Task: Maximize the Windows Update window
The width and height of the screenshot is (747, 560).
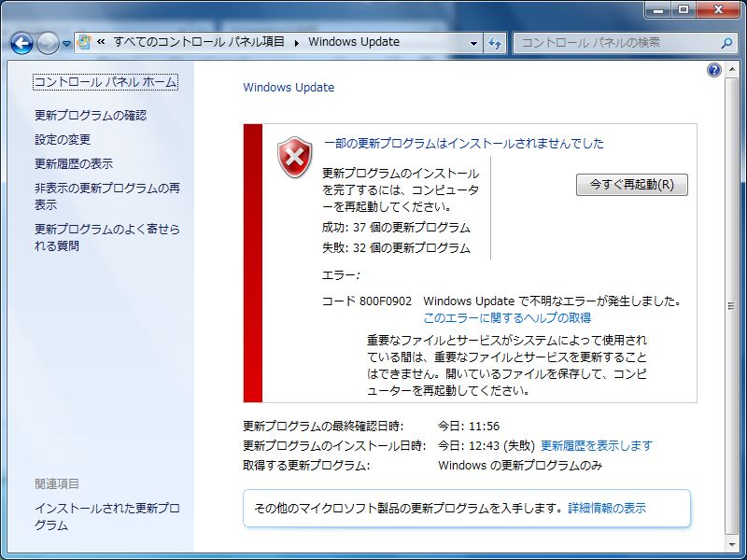Action: [x=684, y=9]
